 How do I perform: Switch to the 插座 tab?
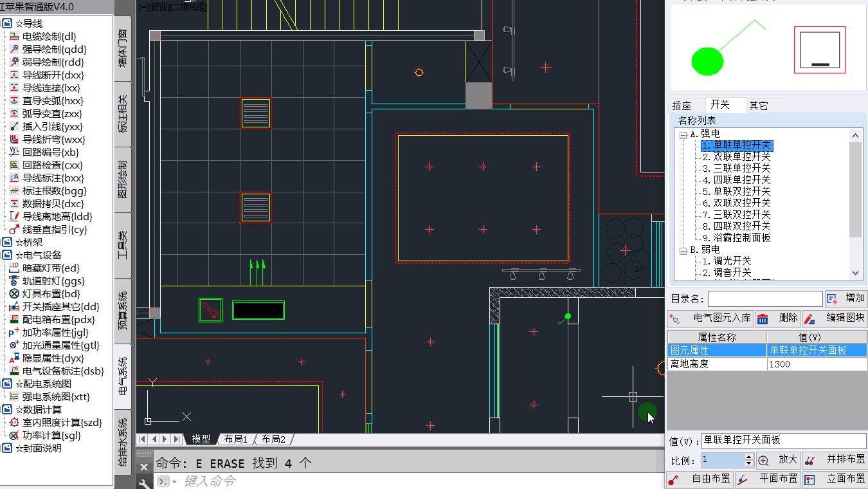coord(682,106)
